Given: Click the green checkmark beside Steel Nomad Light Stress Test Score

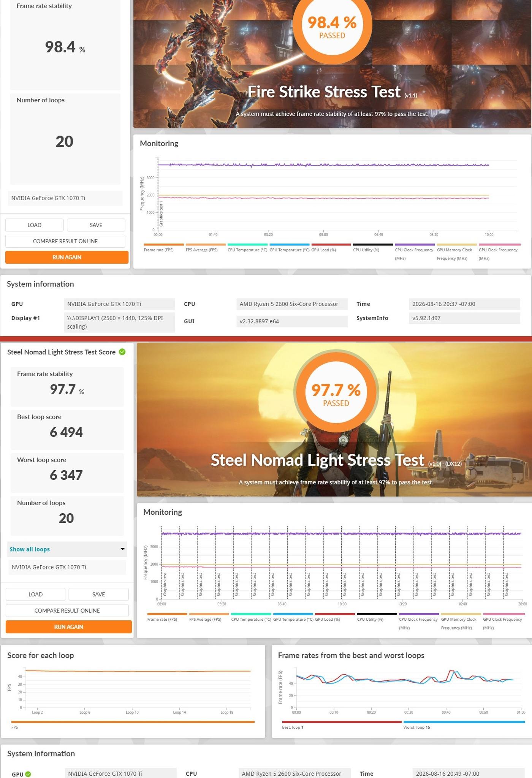Looking at the screenshot, I should click(122, 352).
